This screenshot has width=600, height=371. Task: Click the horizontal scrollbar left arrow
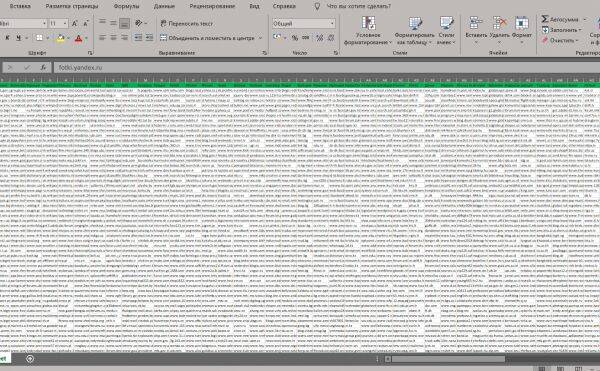[388, 359]
